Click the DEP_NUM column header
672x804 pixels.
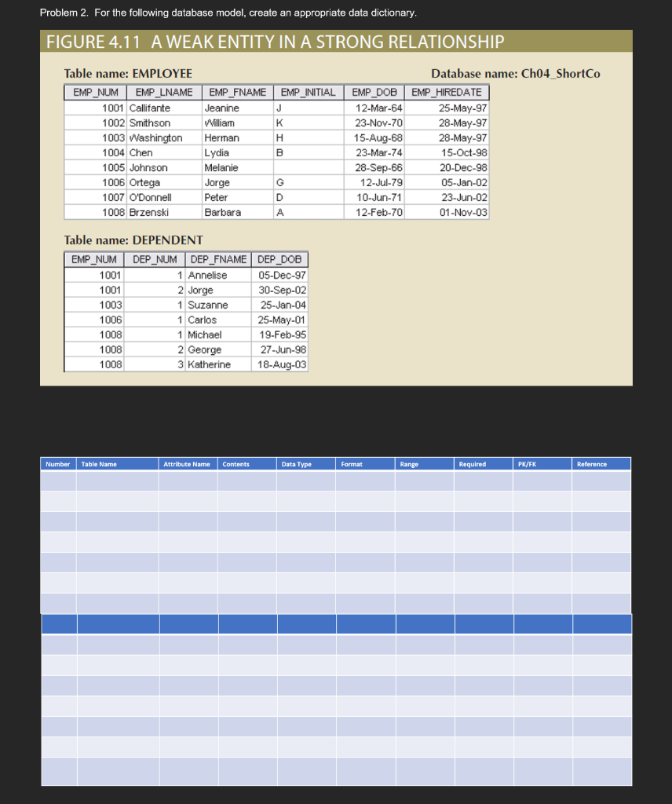coord(155,259)
